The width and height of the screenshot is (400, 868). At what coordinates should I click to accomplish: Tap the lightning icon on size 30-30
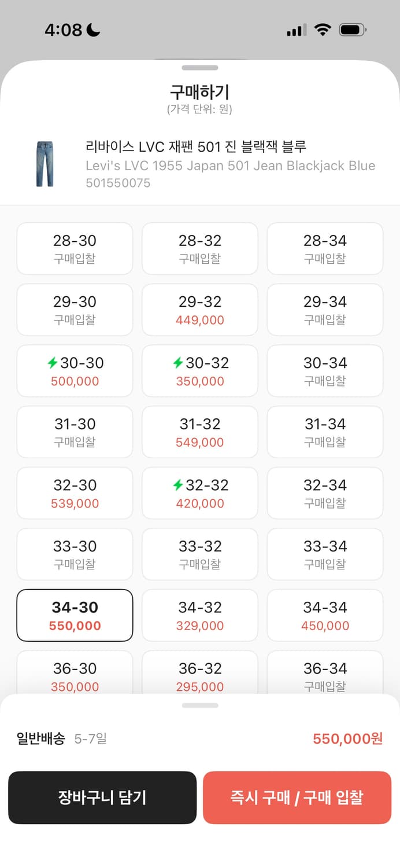[x=53, y=363]
